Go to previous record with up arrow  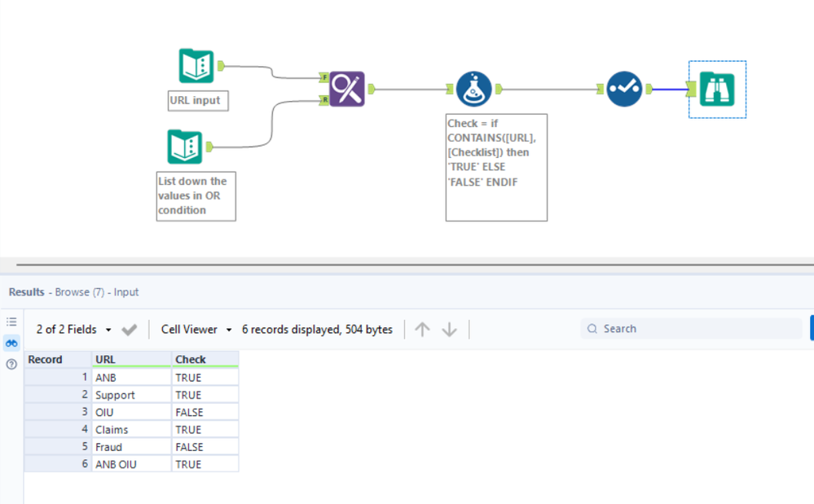tap(422, 330)
